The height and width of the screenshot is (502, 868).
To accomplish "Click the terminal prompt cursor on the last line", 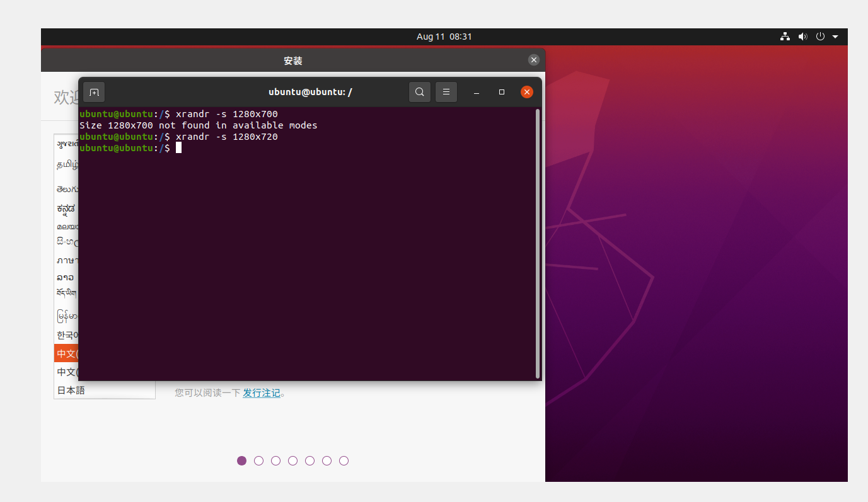I will point(178,147).
